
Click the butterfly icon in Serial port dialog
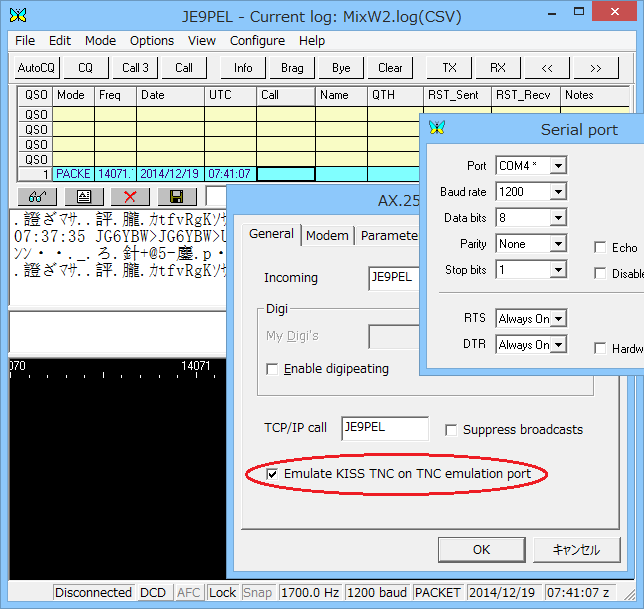(x=437, y=127)
